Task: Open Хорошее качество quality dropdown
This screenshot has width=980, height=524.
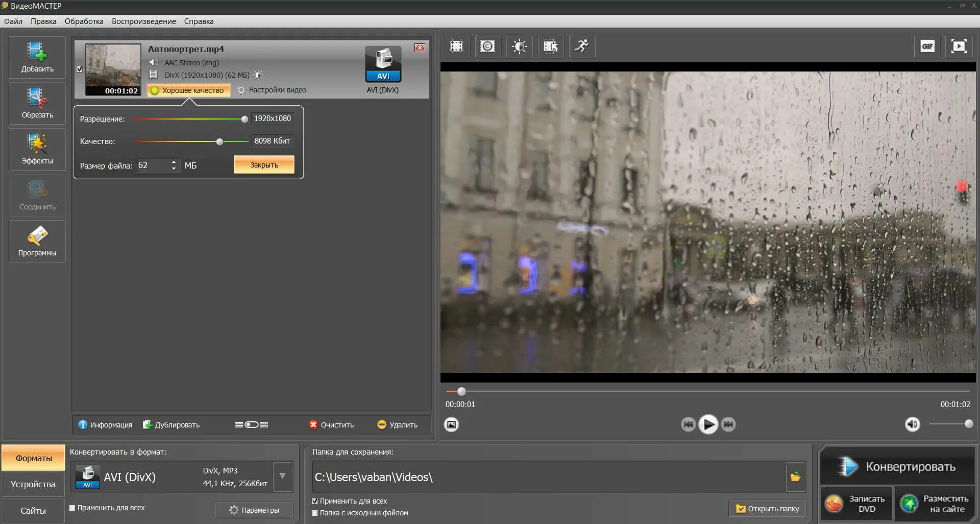Action: [x=188, y=90]
